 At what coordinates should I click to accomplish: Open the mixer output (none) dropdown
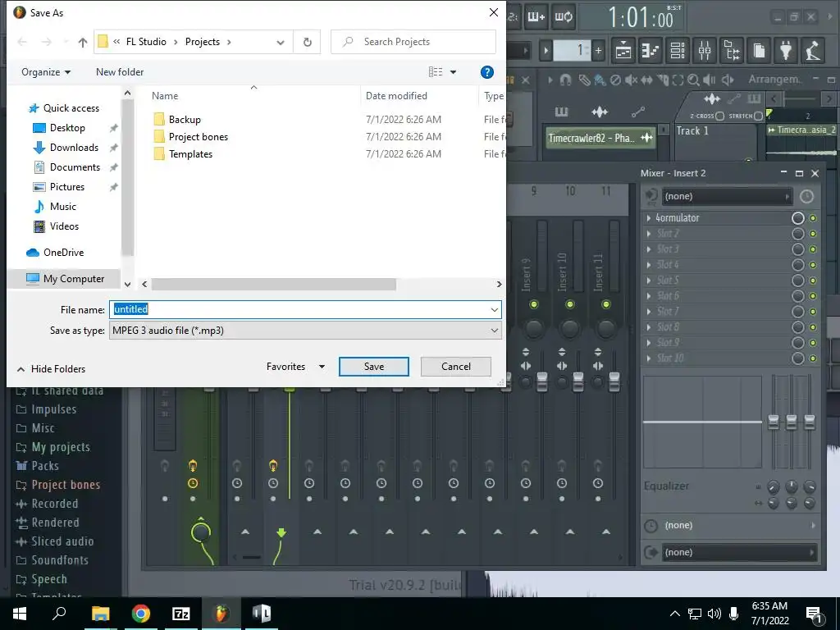[739, 552]
